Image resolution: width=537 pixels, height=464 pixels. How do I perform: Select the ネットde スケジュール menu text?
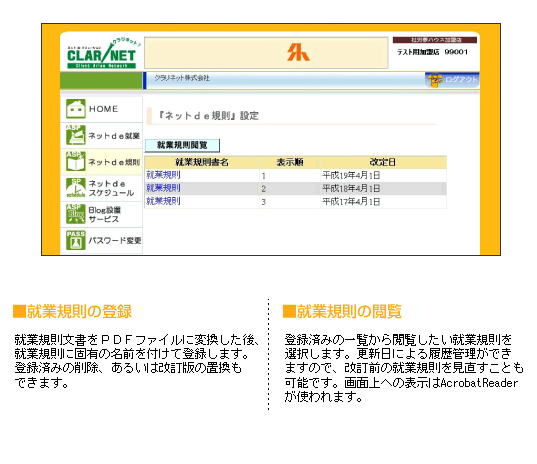tap(111, 188)
